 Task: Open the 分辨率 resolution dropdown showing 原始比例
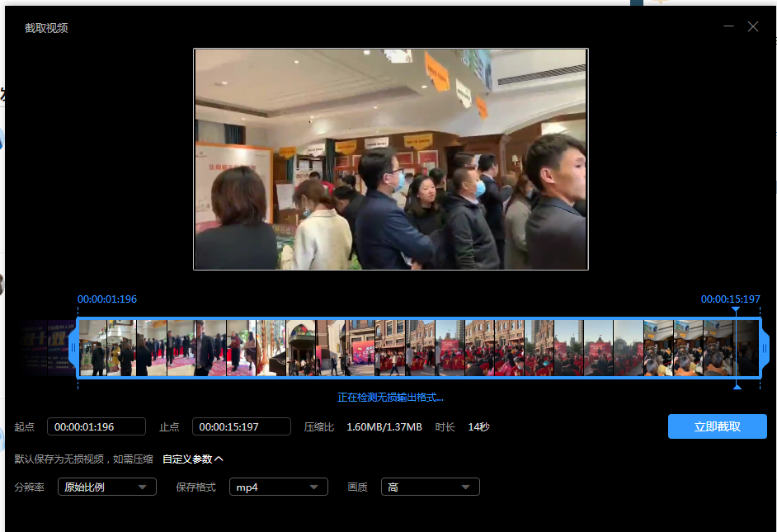tap(105, 487)
